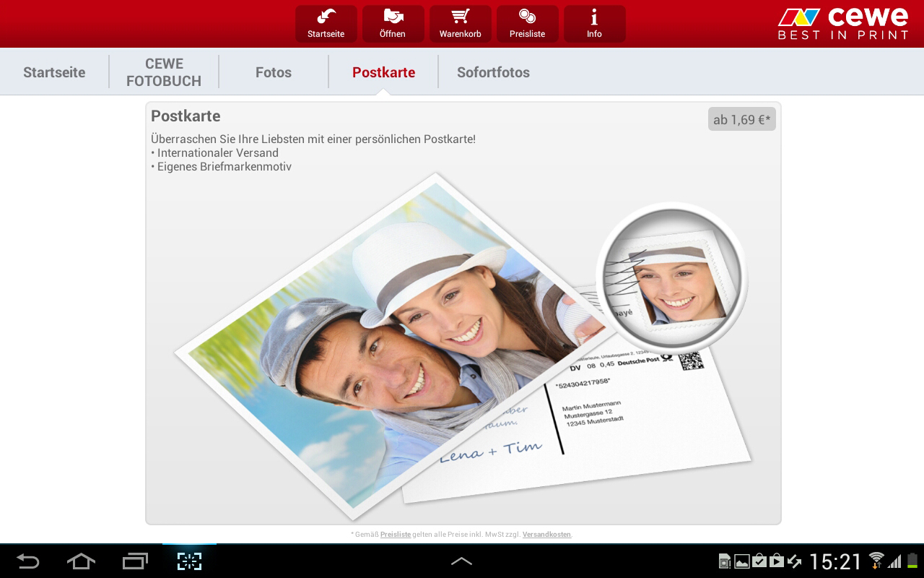Tap the ab 1,69 € price badge
The height and width of the screenshot is (578, 924).
(x=741, y=120)
